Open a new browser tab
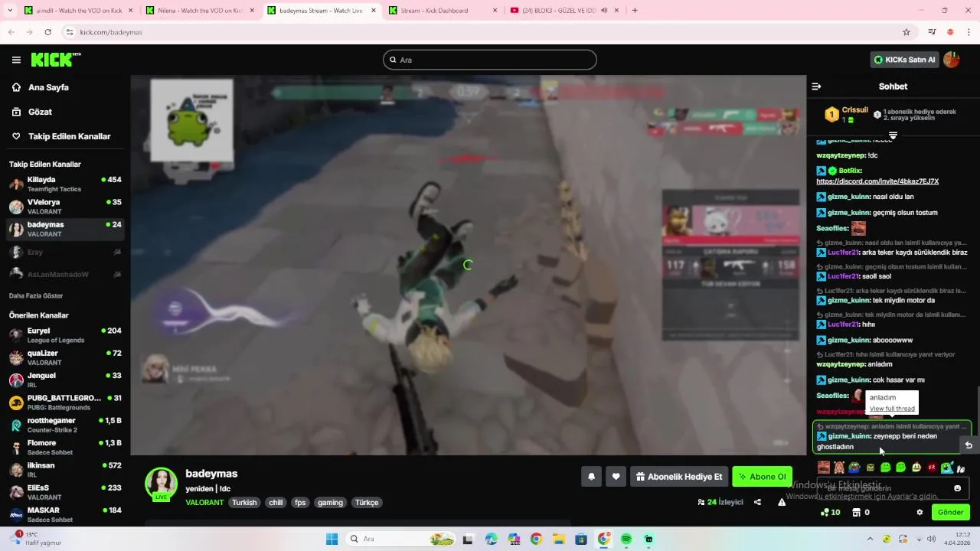 [x=635, y=11]
